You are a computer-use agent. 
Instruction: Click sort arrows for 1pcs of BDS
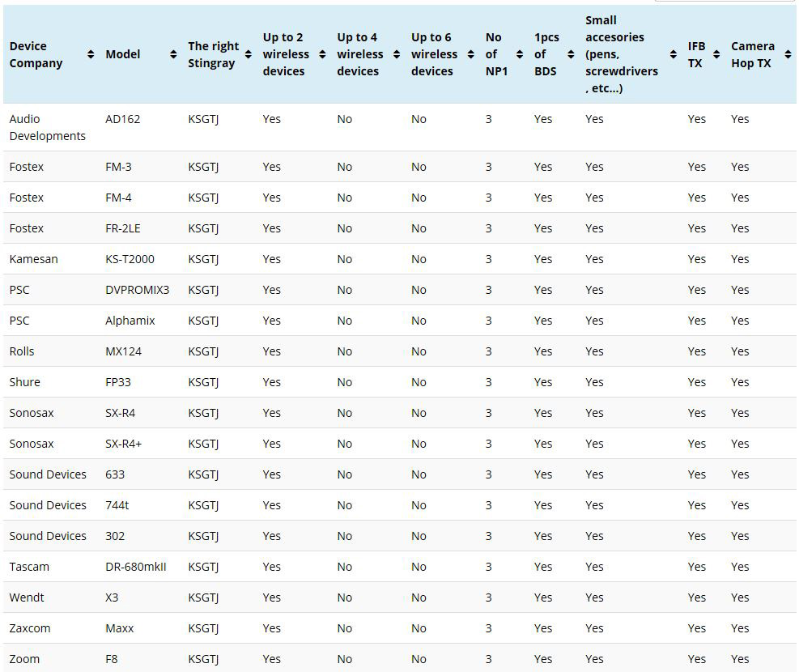pos(571,54)
